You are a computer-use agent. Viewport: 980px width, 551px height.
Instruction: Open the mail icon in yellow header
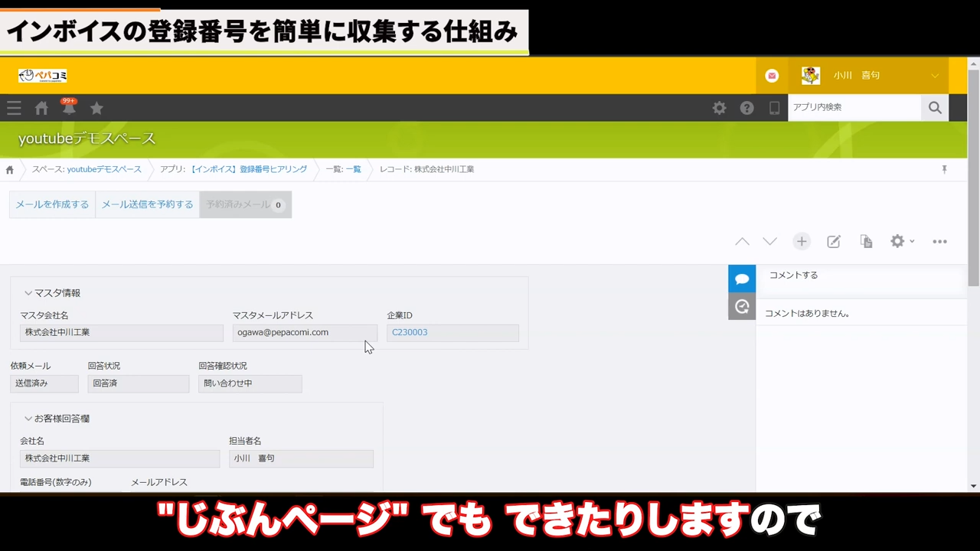(x=772, y=75)
